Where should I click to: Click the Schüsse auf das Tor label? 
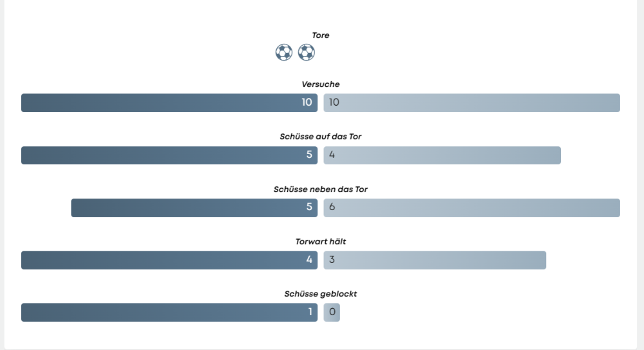(x=325, y=137)
